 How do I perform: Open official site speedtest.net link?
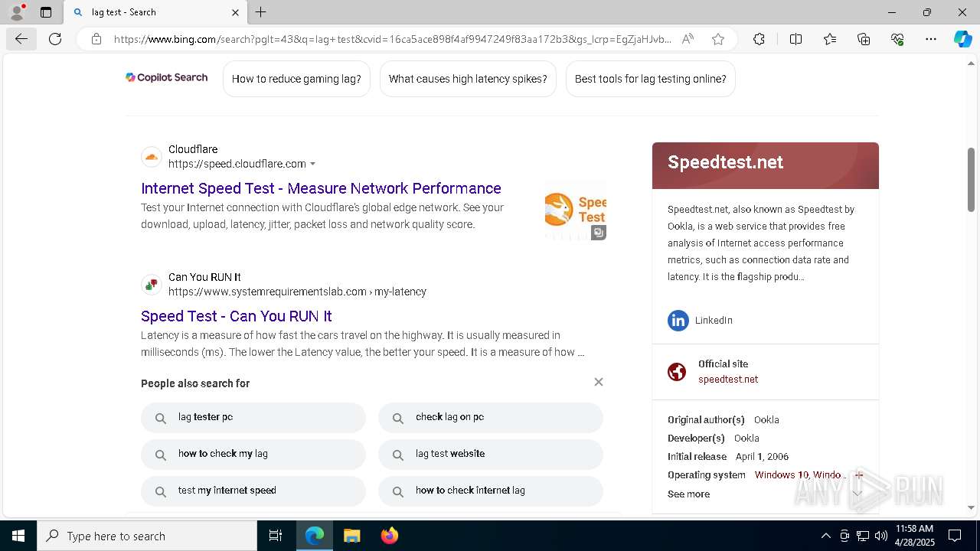[x=728, y=379]
